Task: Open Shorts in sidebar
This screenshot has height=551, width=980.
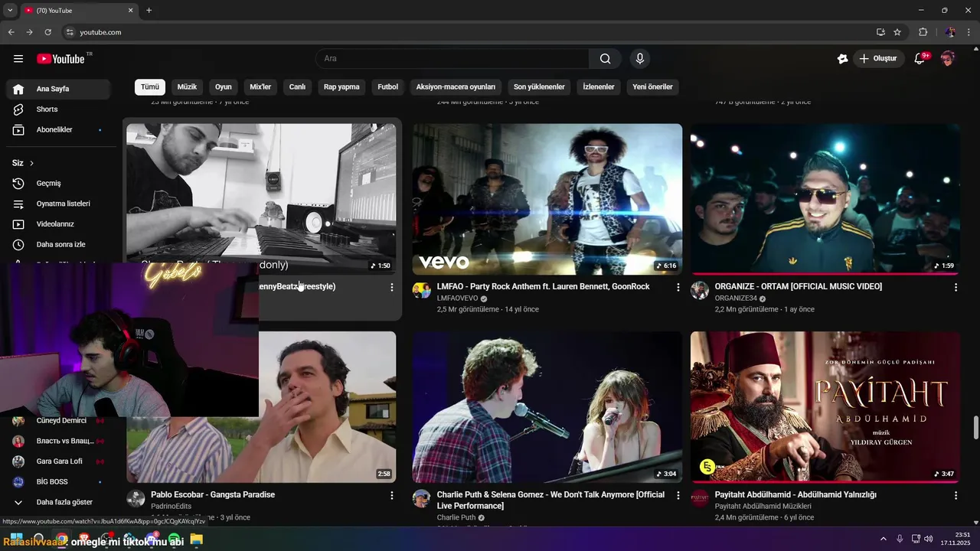Action: point(58,109)
